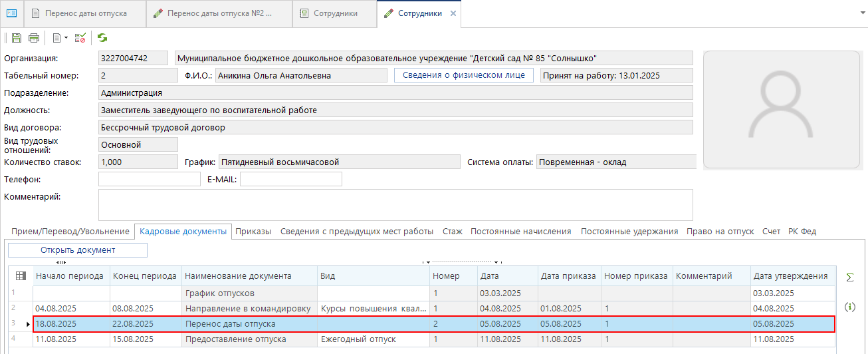Click the Print icon in toolbar
868x354 pixels.
(x=33, y=38)
